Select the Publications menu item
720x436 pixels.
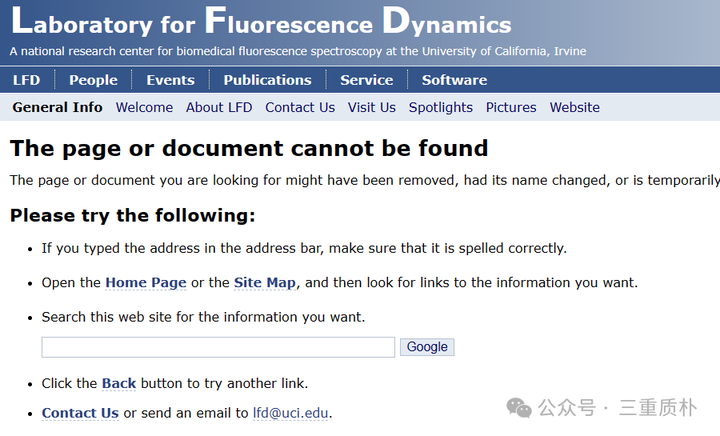pos(267,80)
